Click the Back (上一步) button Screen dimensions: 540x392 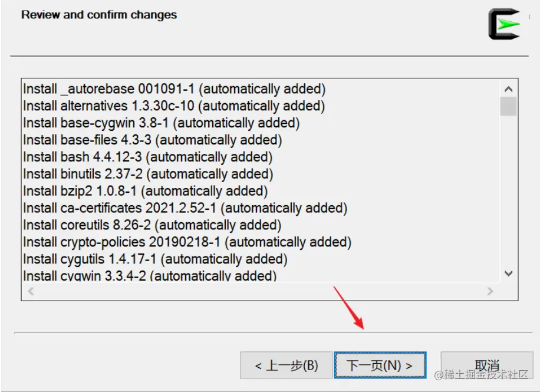(286, 365)
